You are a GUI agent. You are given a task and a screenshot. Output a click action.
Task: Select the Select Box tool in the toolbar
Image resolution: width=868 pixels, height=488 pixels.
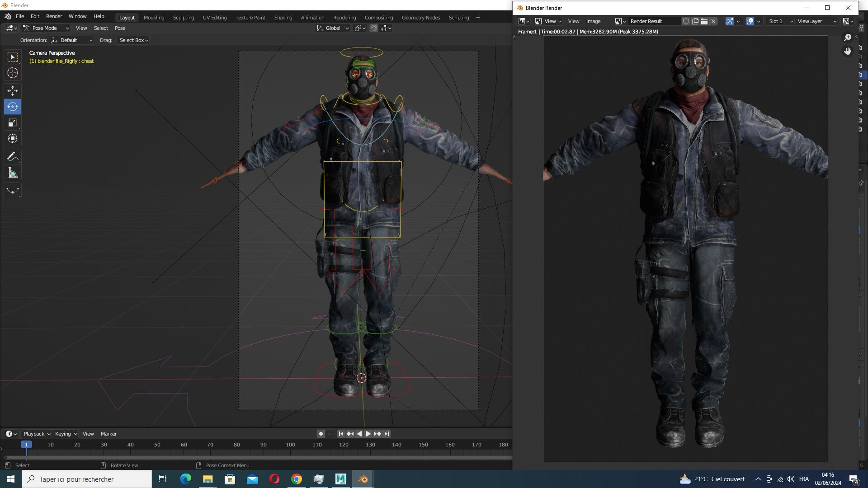pos(13,57)
